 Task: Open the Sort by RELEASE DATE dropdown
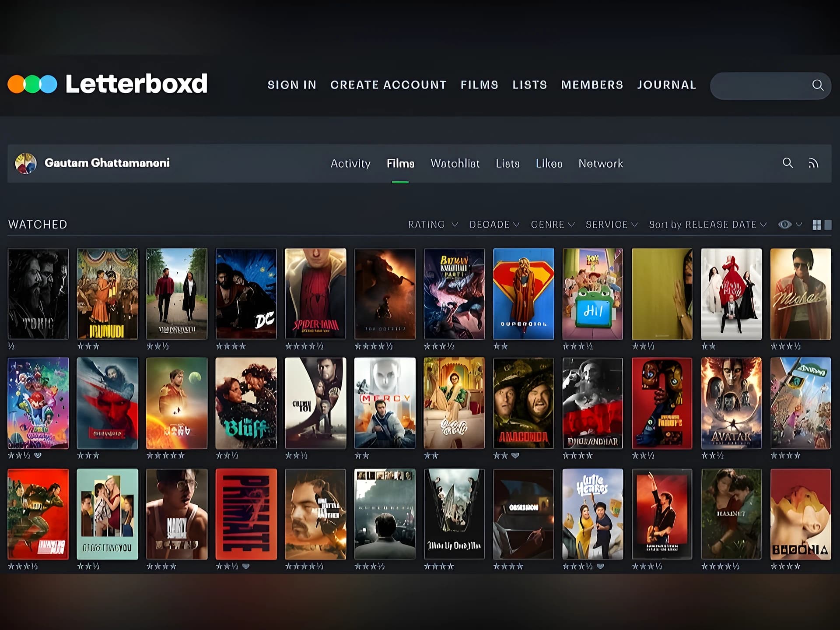click(708, 225)
